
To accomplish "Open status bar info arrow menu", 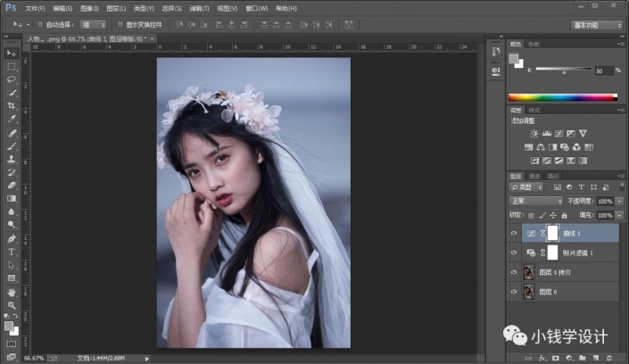I will click(147, 359).
